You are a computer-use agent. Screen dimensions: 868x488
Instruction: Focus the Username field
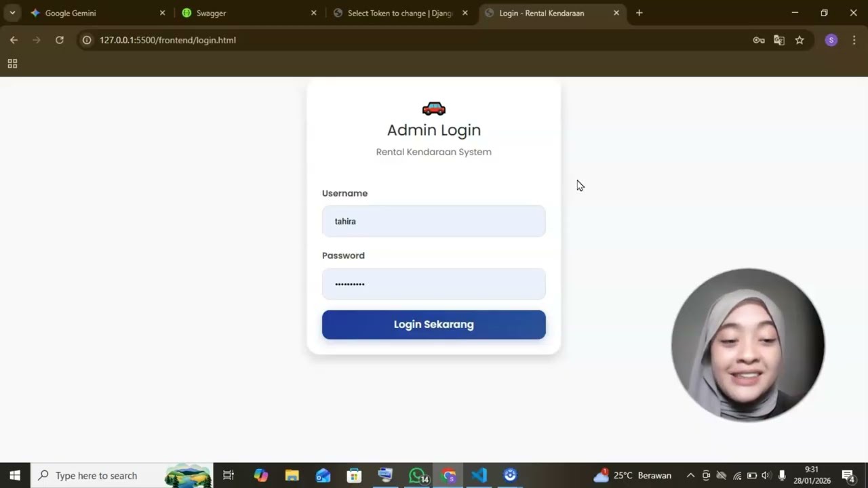[434, 221]
